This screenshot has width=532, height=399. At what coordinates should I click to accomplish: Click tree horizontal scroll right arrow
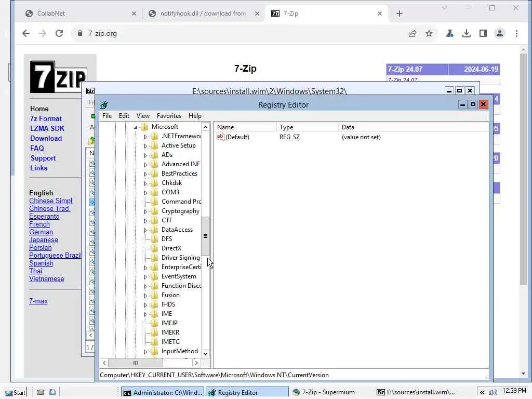pyautogui.click(x=196, y=363)
